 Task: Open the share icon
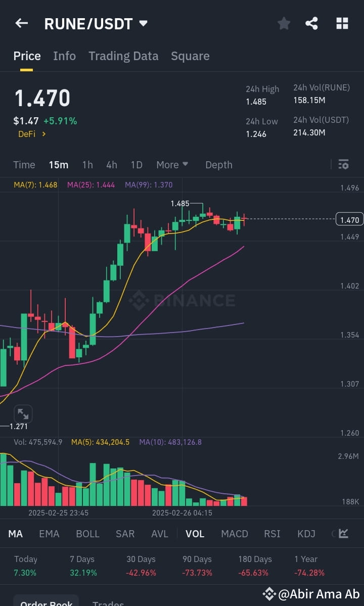312,23
